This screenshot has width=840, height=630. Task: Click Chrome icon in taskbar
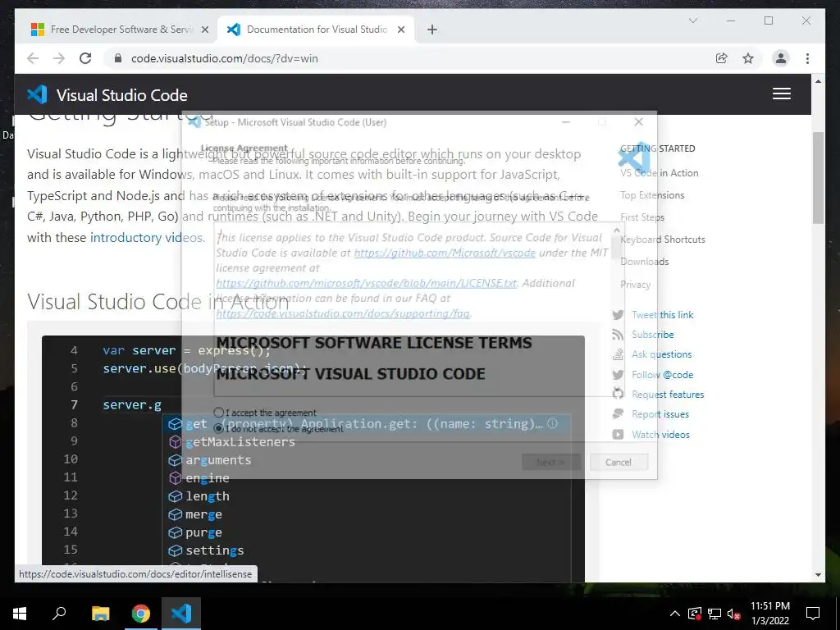point(141,614)
